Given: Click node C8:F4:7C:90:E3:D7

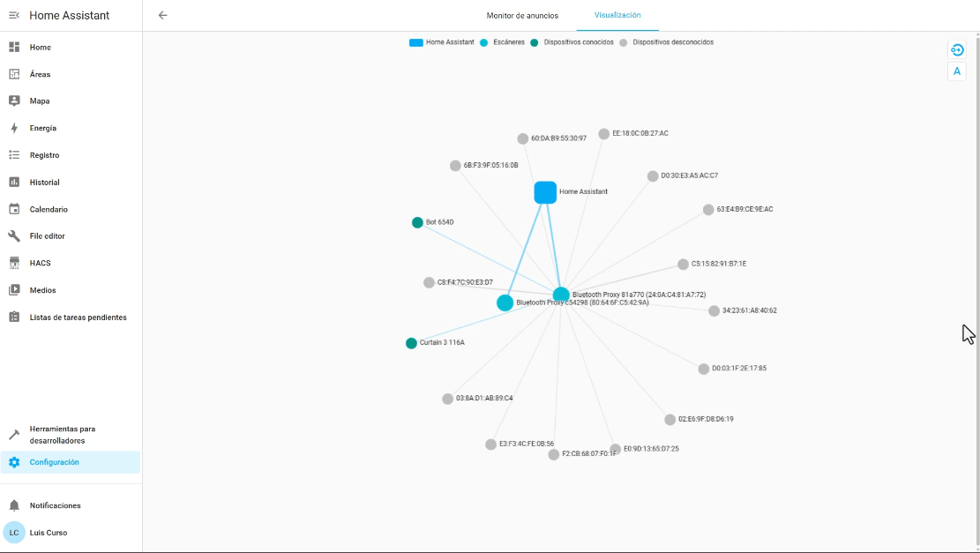Looking at the screenshot, I should [x=429, y=282].
